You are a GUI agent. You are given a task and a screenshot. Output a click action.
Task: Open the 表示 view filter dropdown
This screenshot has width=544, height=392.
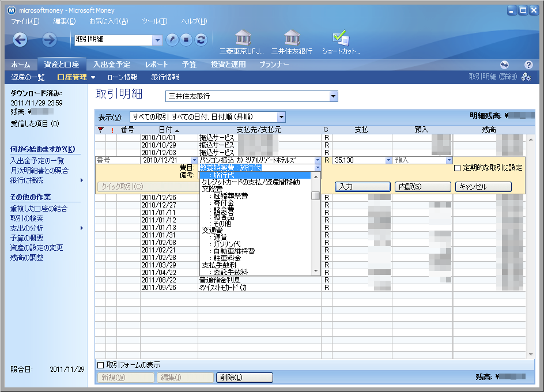click(281, 117)
